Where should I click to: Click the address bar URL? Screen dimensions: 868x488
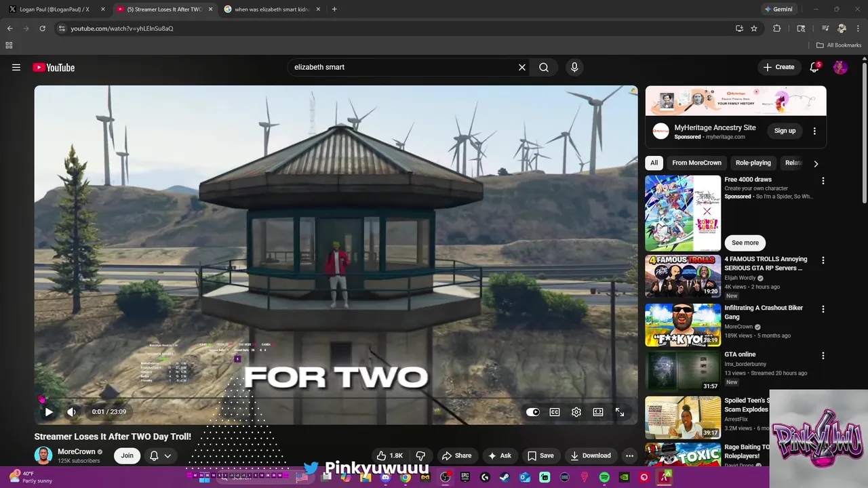[x=122, y=28]
